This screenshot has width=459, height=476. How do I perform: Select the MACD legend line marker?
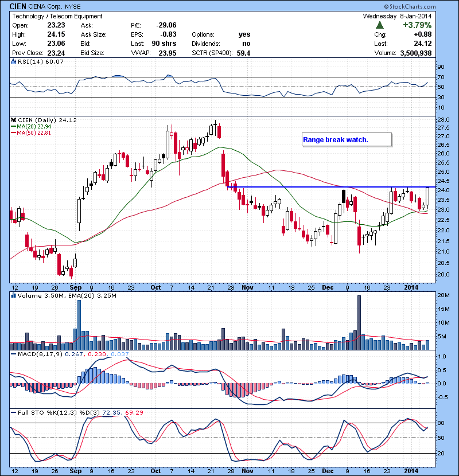[13, 354]
